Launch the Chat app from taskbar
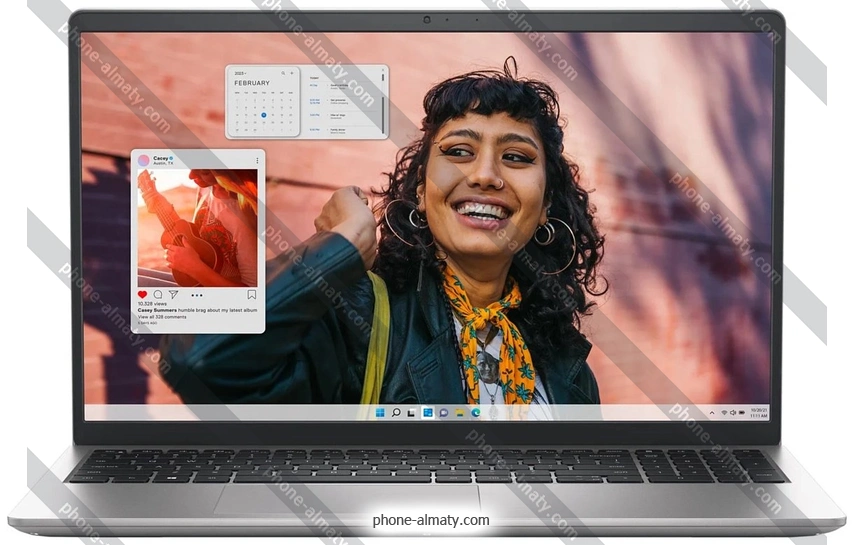 (443, 413)
